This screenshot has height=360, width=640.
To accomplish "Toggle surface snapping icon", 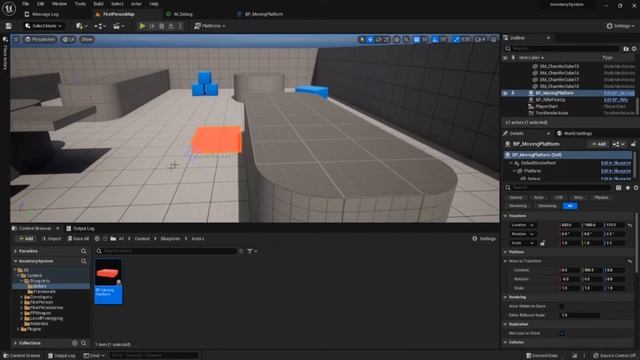I will coord(407,40).
